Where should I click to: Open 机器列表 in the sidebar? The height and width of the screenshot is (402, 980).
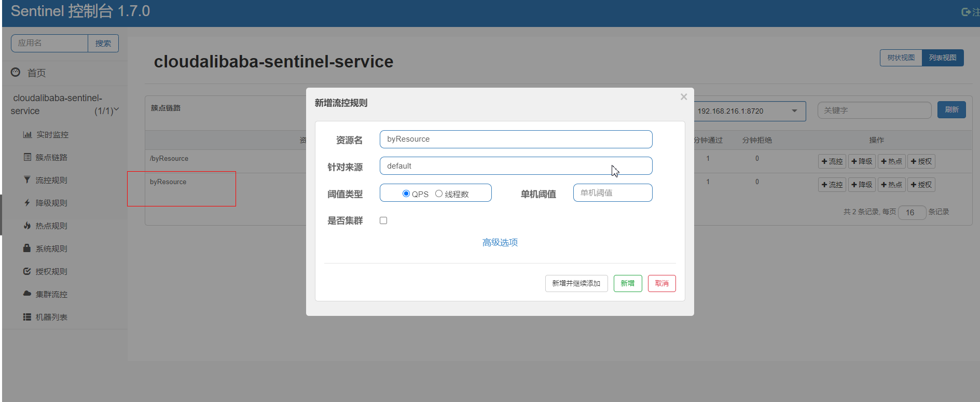tap(51, 317)
